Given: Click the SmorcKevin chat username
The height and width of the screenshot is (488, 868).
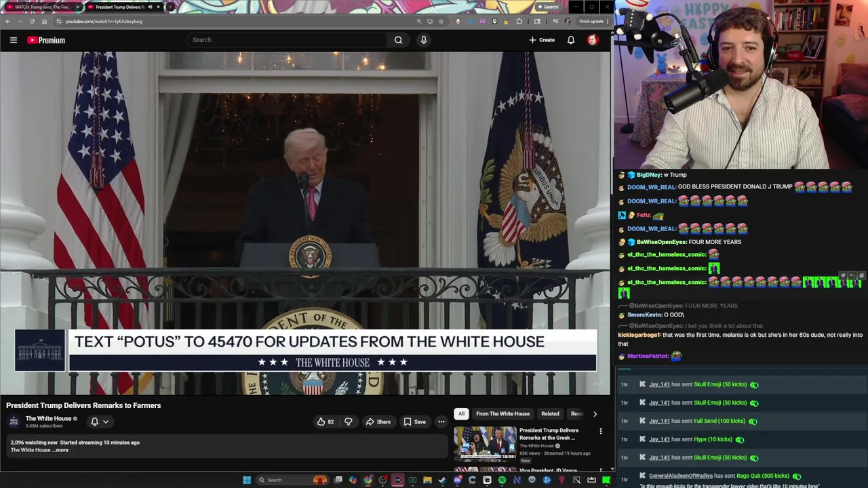Looking at the screenshot, I should point(644,314).
